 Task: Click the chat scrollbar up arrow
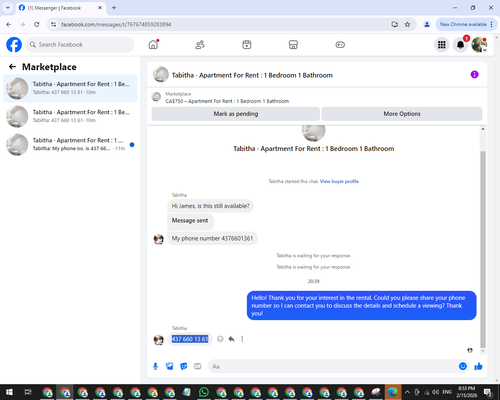(483, 129)
